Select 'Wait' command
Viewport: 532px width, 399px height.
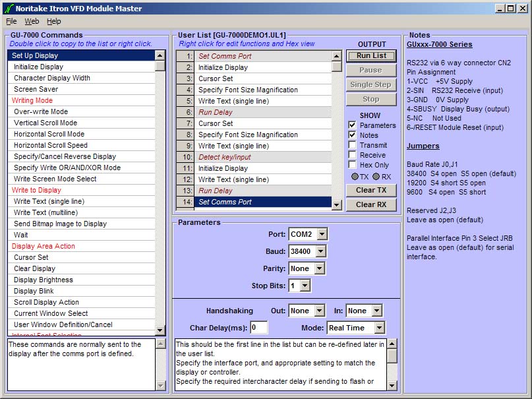coord(81,235)
